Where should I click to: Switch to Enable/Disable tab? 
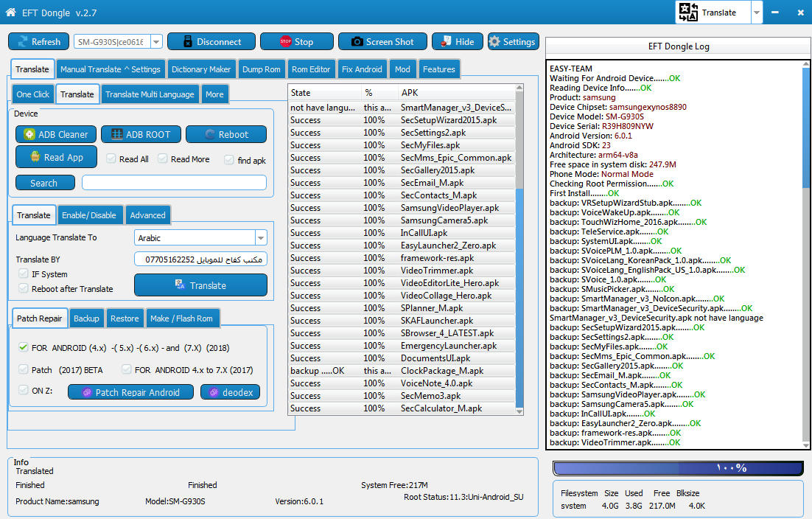pos(89,215)
